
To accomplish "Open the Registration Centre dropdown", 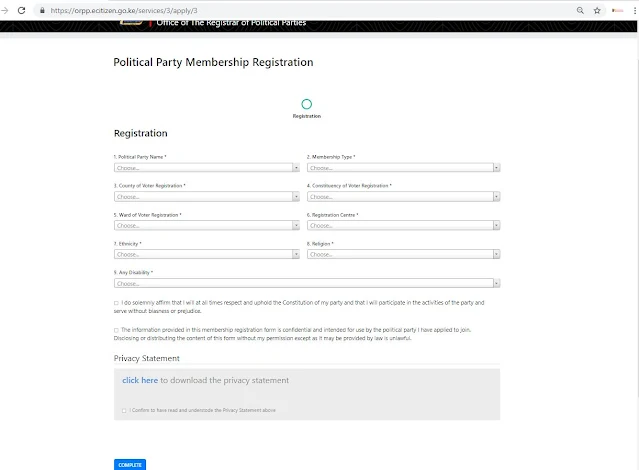I will (x=403, y=225).
